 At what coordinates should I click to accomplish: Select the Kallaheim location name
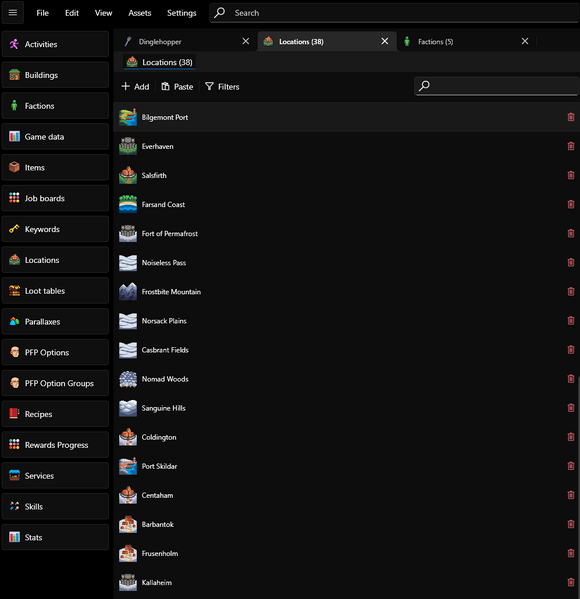click(157, 583)
